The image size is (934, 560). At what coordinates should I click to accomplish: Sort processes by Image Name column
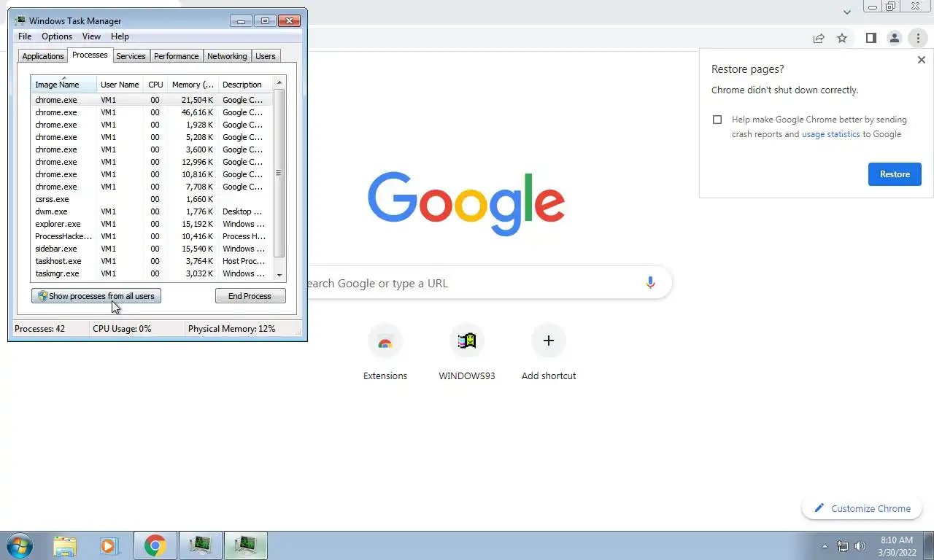coord(63,85)
